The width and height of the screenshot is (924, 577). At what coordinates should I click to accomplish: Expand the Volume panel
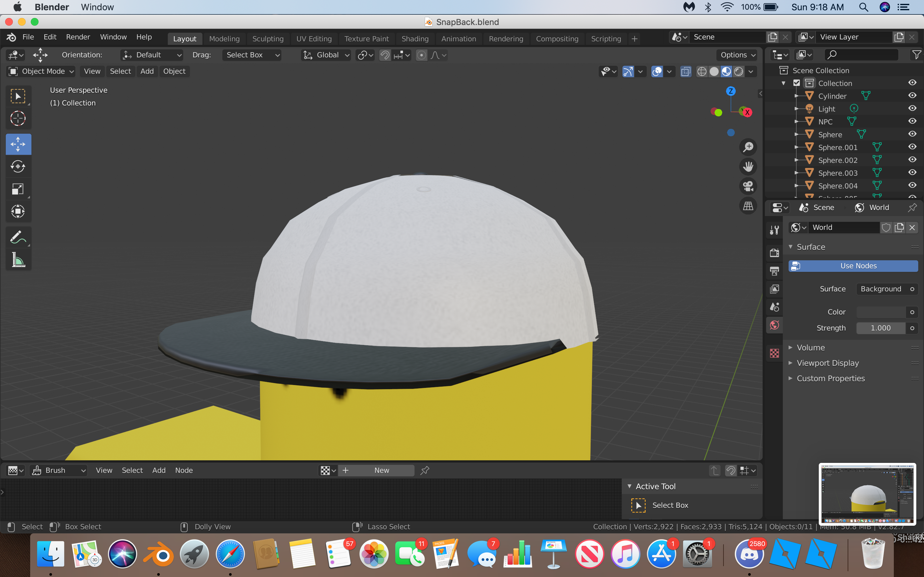tap(811, 348)
